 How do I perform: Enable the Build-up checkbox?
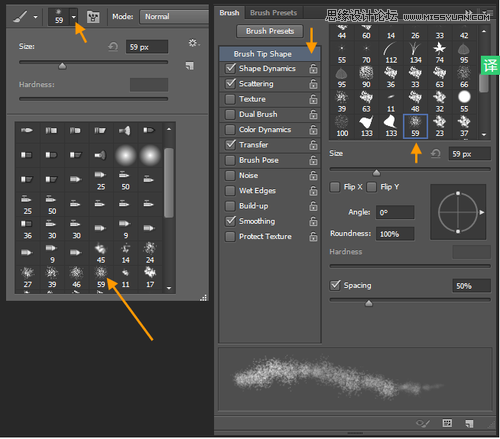click(x=230, y=206)
